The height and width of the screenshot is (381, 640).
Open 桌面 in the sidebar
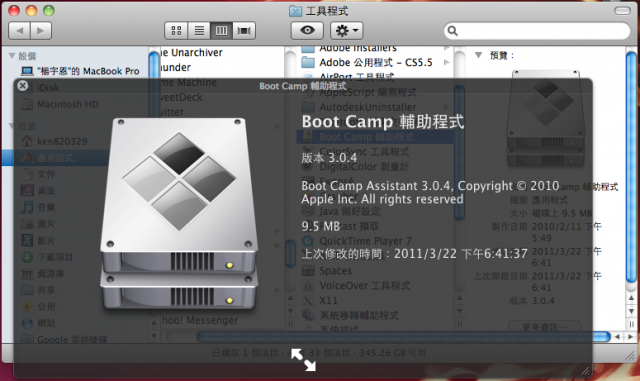coord(38,191)
